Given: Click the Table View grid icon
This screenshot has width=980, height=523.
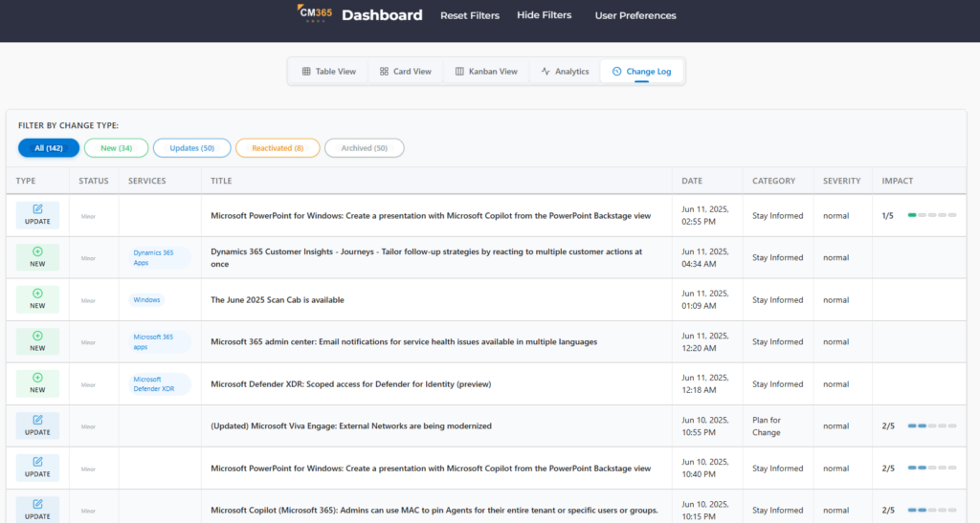Looking at the screenshot, I should (x=306, y=72).
